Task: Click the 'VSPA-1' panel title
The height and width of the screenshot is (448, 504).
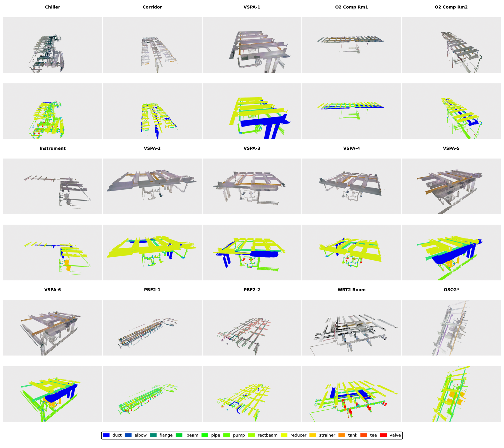Action: (x=252, y=7)
